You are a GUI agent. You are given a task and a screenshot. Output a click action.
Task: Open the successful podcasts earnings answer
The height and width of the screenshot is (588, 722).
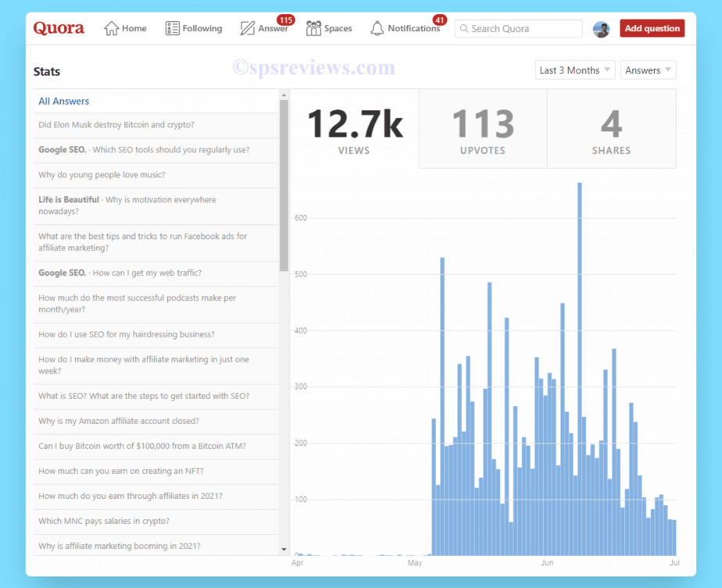[x=155, y=304]
